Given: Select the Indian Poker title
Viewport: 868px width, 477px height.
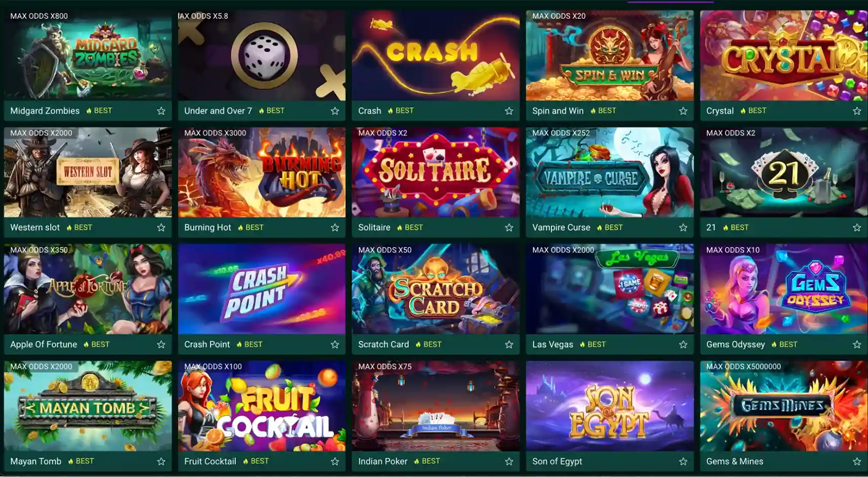Looking at the screenshot, I should coord(383,461).
